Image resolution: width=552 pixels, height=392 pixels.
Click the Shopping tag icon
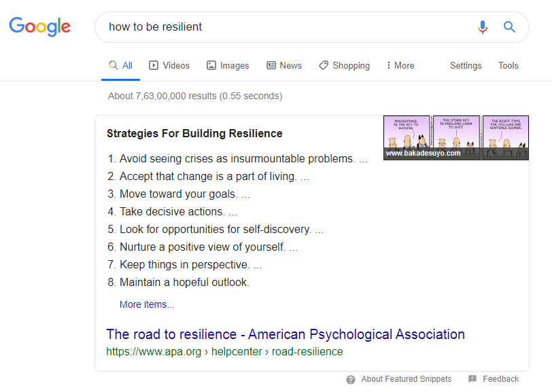click(x=324, y=65)
